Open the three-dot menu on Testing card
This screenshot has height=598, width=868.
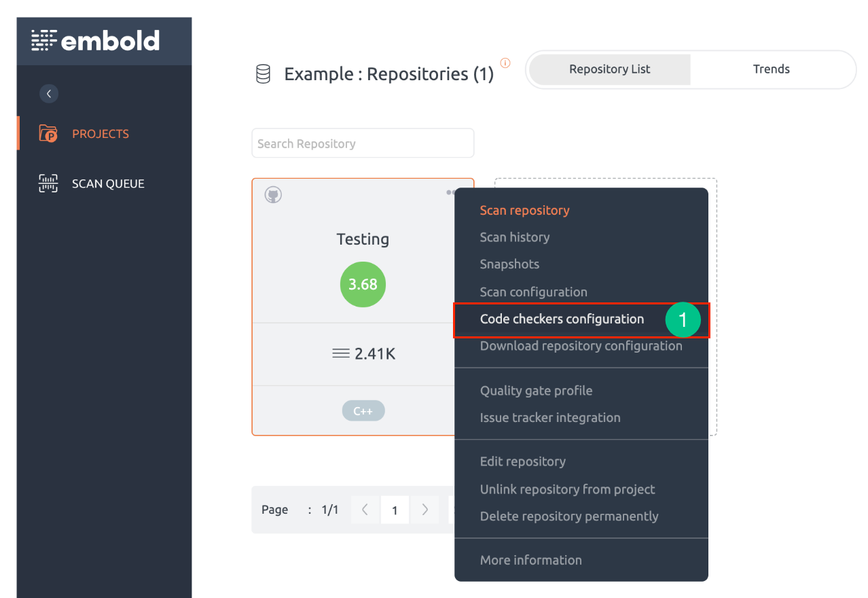click(x=450, y=192)
